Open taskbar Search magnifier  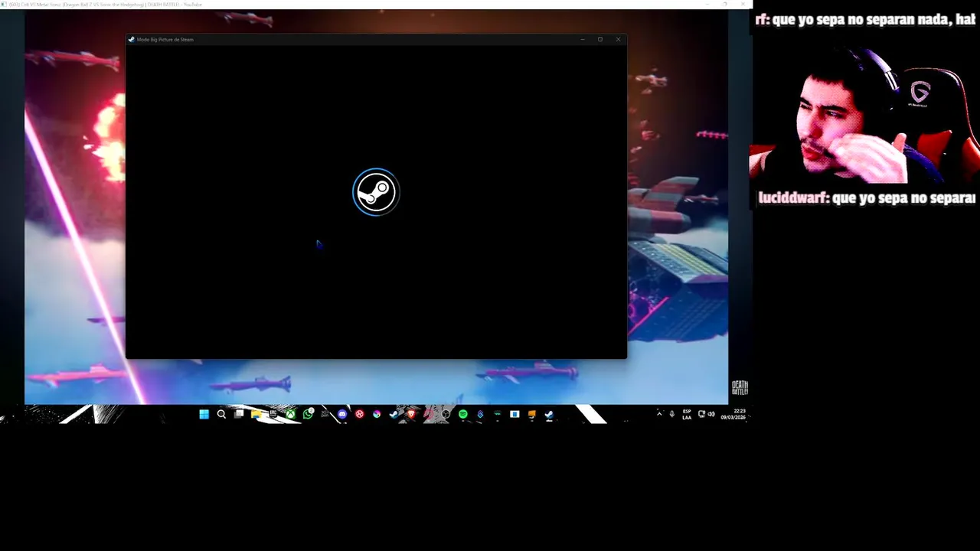[x=221, y=414]
